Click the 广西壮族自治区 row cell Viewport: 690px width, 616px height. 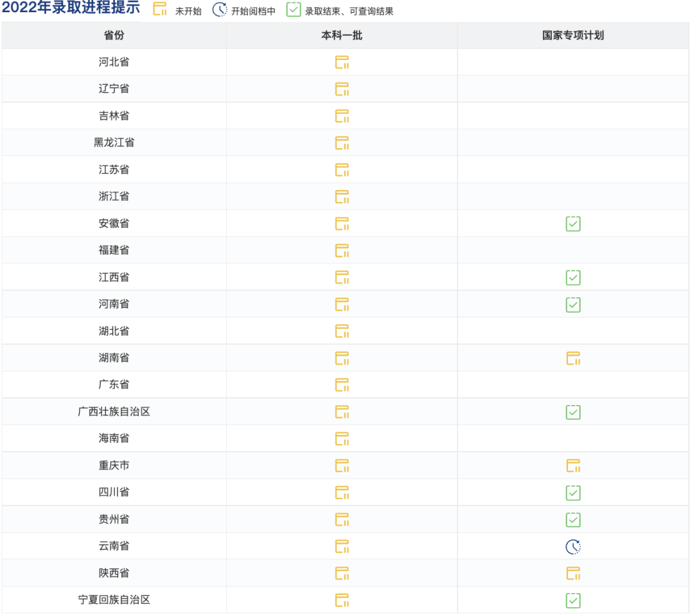114,412
